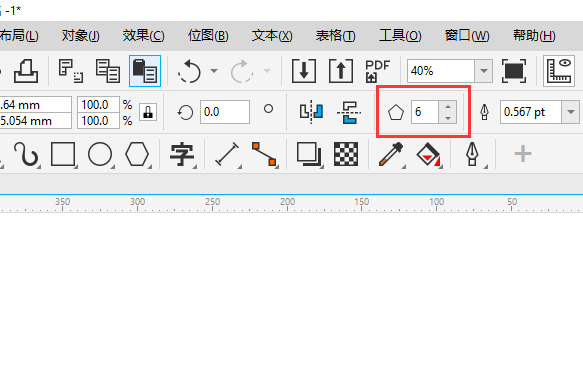Open the 效果(C) menu

pos(144,36)
